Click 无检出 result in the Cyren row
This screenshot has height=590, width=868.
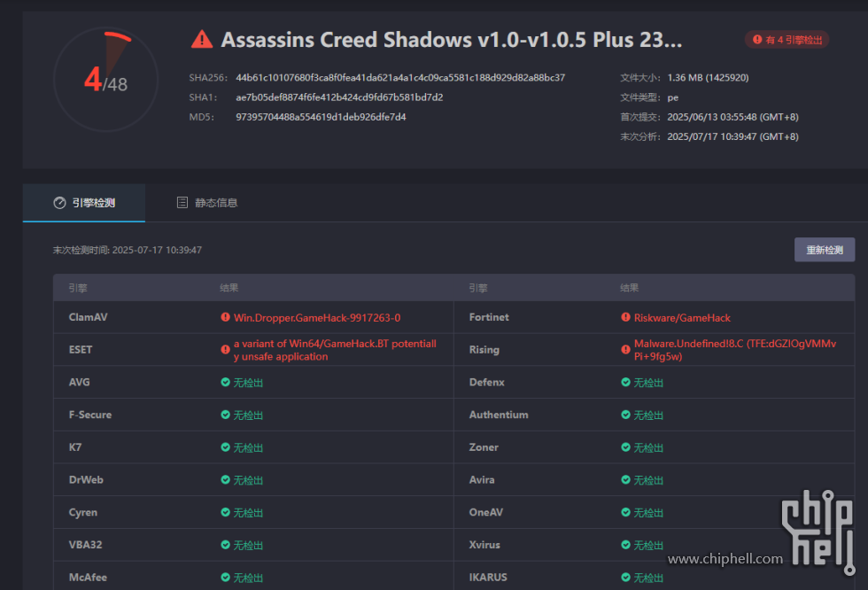pyautogui.click(x=248, y=513)
